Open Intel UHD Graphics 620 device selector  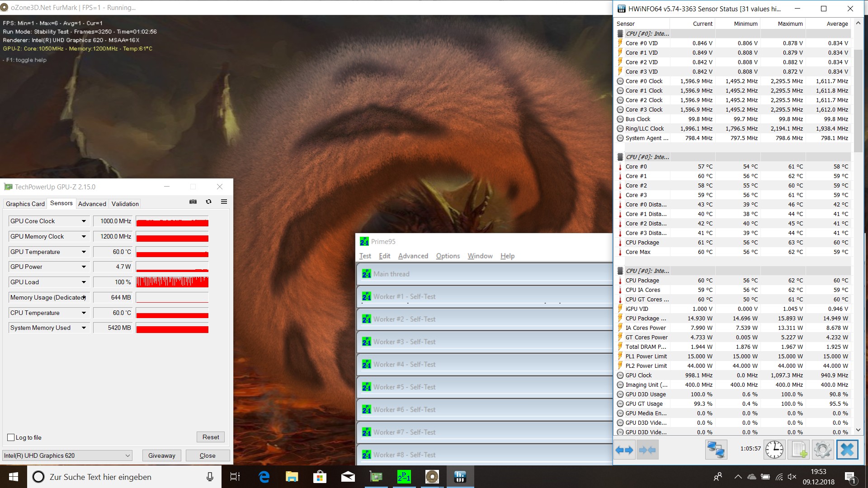coord(67,455)
